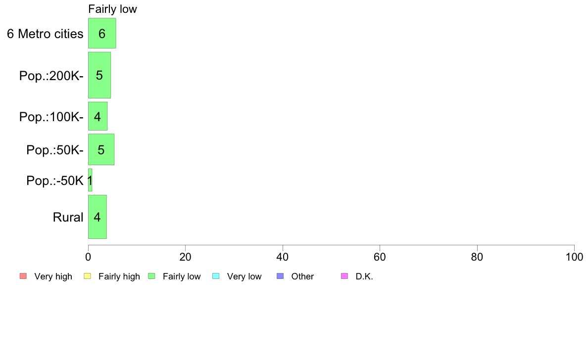Viewport: 588px width, 364px height.
Task: Click the Very high legend text
Action: (53, 276)
